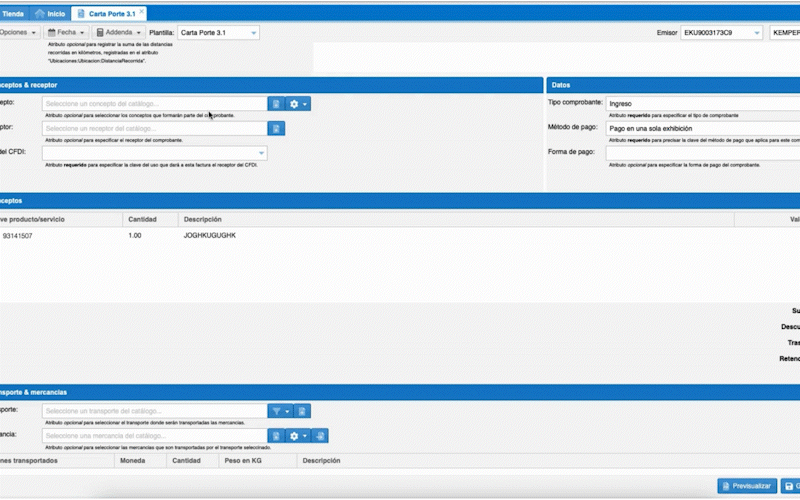This screenshot has height=500, width=800.
Task: Click the transport filter funnel icon
Action: tap(279, 411)
